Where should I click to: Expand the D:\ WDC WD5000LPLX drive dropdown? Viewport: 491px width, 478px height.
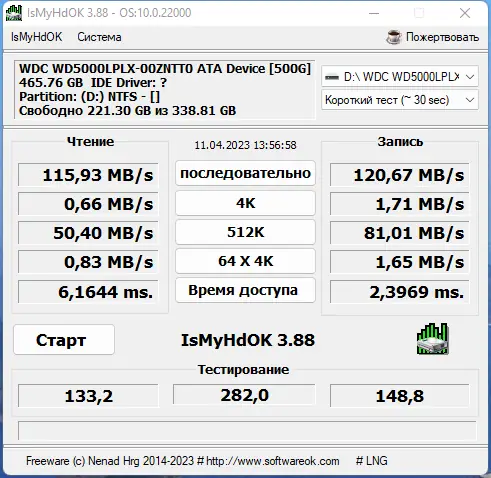point(400,77)
